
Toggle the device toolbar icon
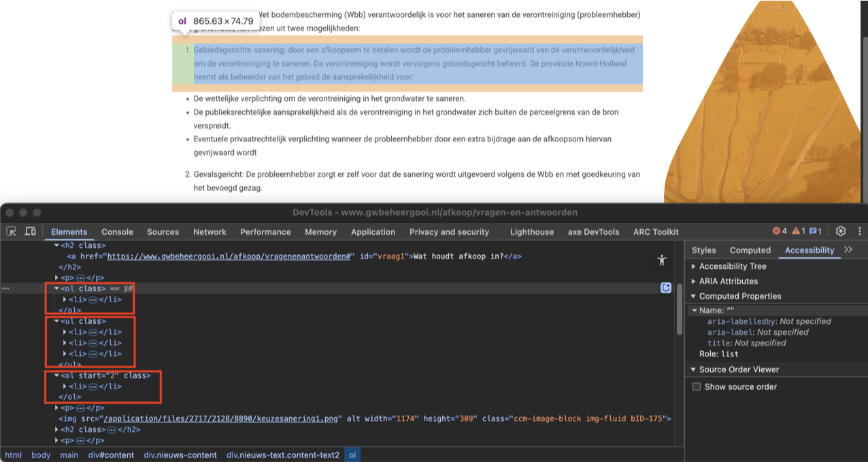[x=31, y=231]
